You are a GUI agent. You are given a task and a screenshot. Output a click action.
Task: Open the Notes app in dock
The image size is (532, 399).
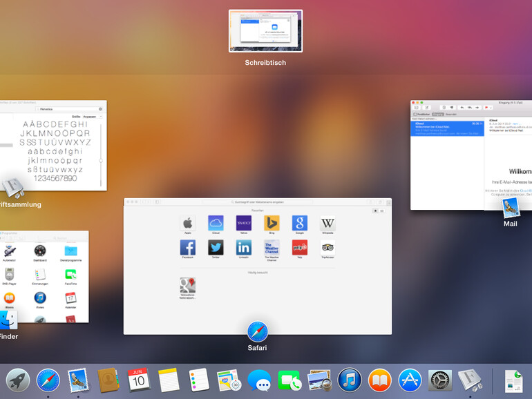169,380
